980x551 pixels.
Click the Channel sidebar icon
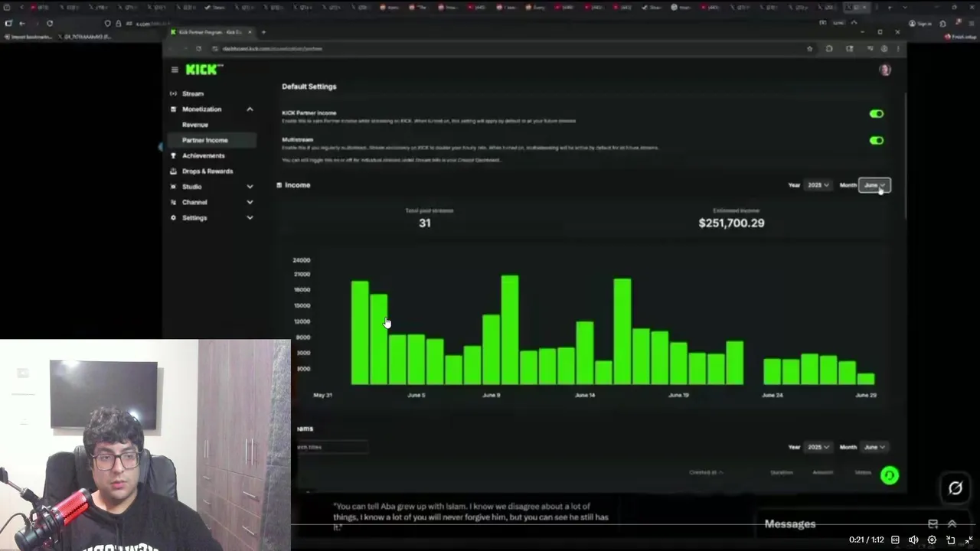click(173, 202)
